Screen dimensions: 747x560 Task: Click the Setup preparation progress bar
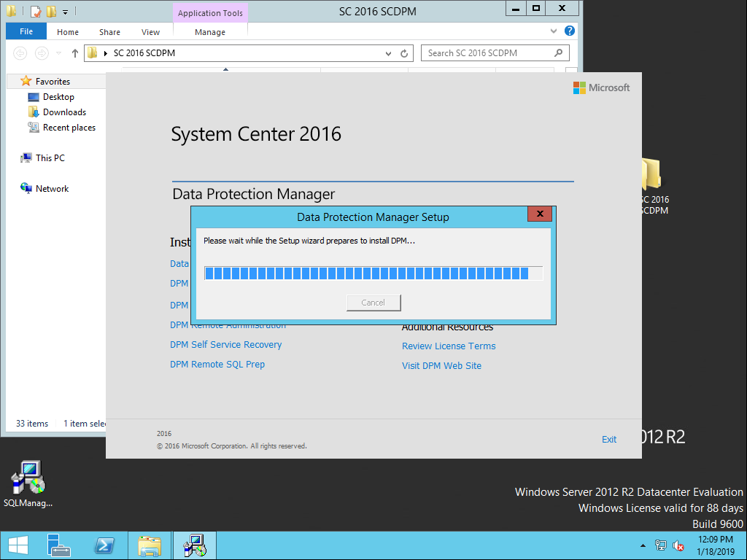point(373,273)
